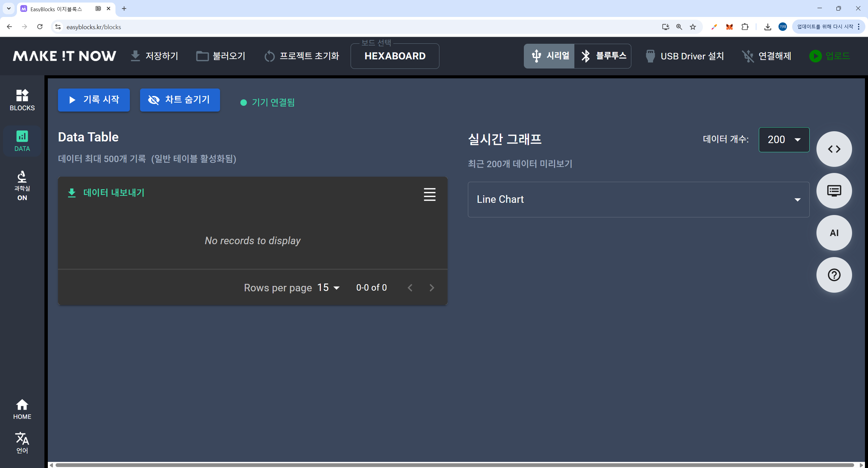Open the serial monitor floating button
The height and width of the screenshot is (468, 868).
[x=834, y=191]
